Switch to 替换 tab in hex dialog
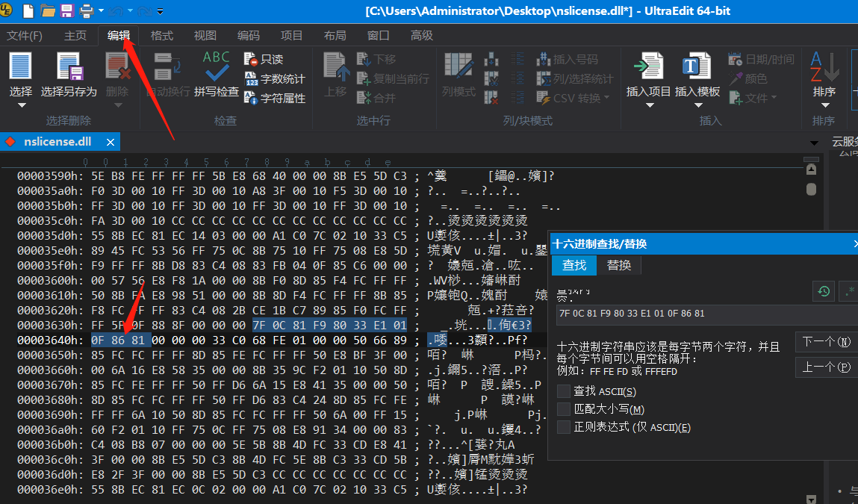Image resolution: width=858 pixels, height=504 pixels. tap(619, 265)
